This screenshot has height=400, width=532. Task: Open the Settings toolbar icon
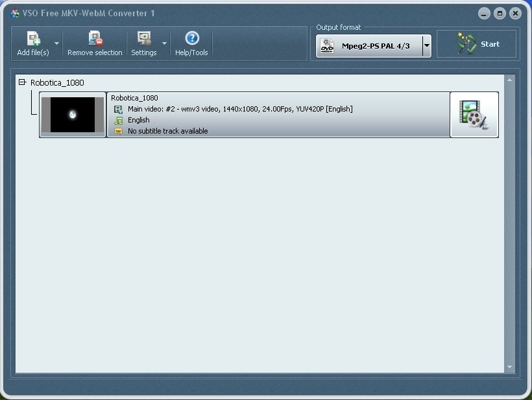[144, 38]
